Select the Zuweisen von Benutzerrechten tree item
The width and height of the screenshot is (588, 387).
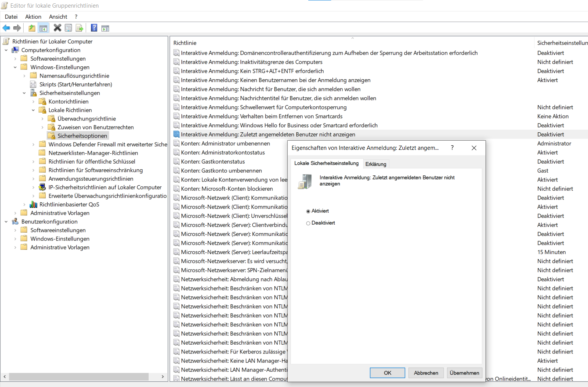click(95, 127)
